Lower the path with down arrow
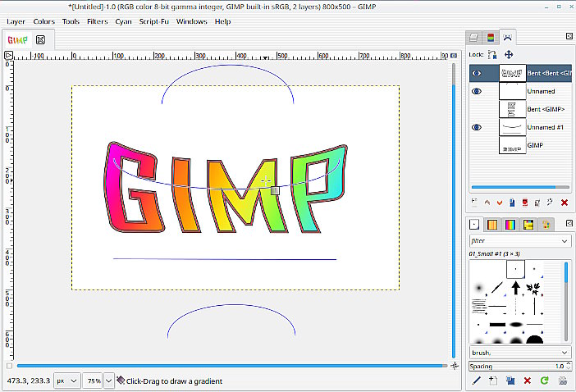 500,203
